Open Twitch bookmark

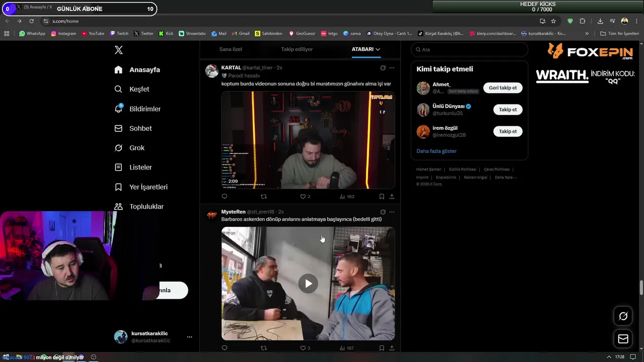coord(119,34)
